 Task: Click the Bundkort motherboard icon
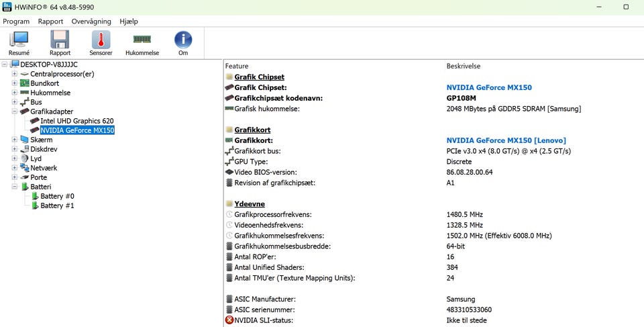tap(25, 83)
